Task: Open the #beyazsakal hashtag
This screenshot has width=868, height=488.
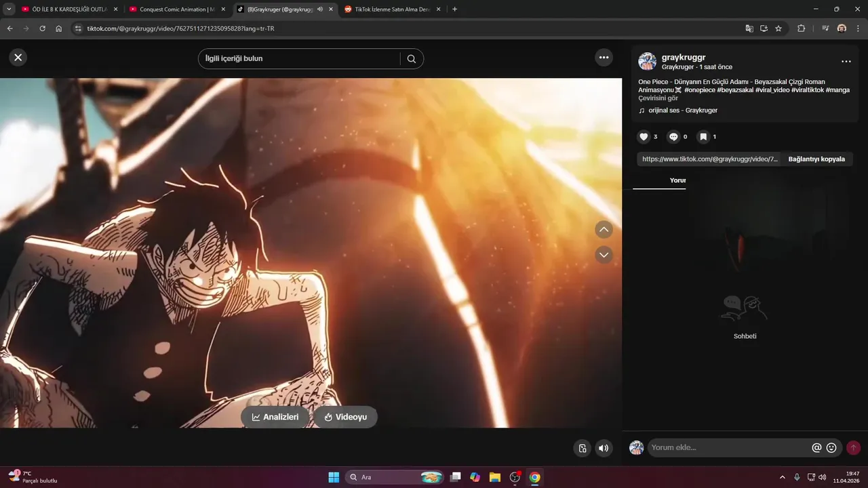Action: [734, 90]
